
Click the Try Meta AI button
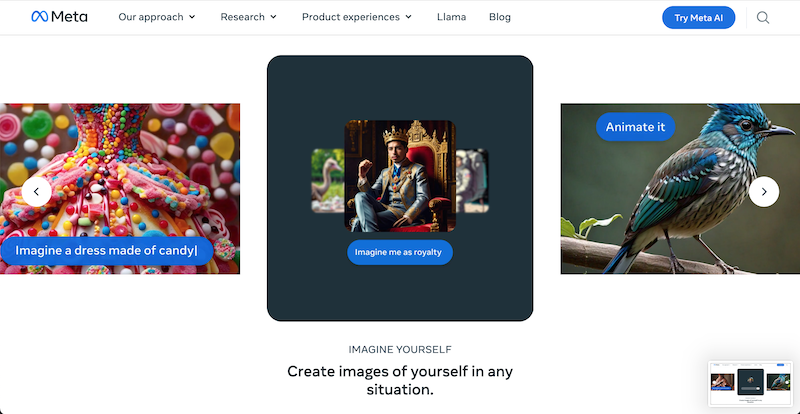698,18
